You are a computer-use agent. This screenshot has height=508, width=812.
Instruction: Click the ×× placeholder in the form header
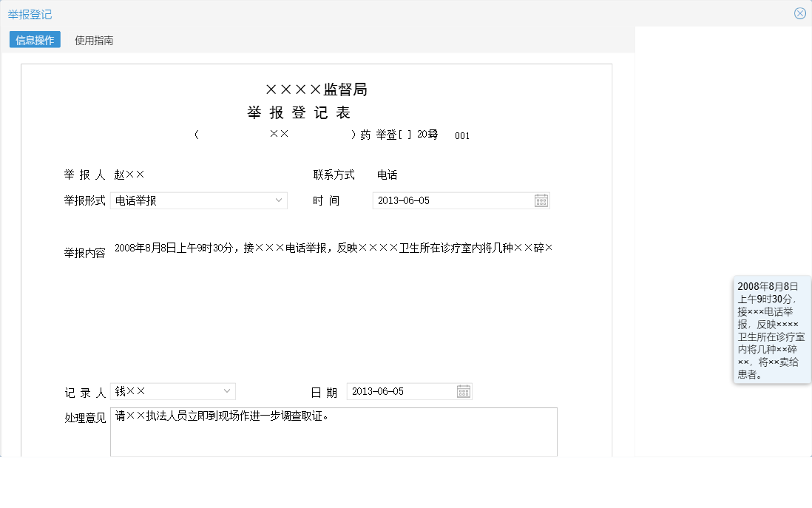[280, 134]
